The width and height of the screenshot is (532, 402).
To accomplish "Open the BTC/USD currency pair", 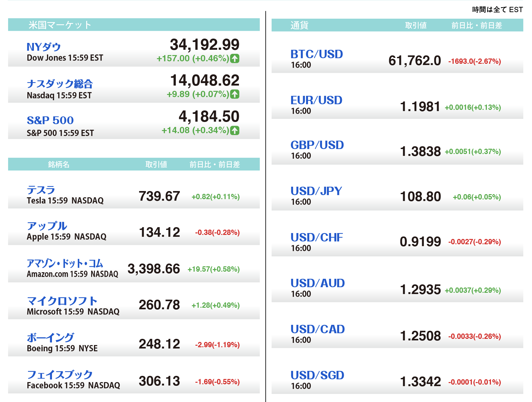I will coord(316,54).
